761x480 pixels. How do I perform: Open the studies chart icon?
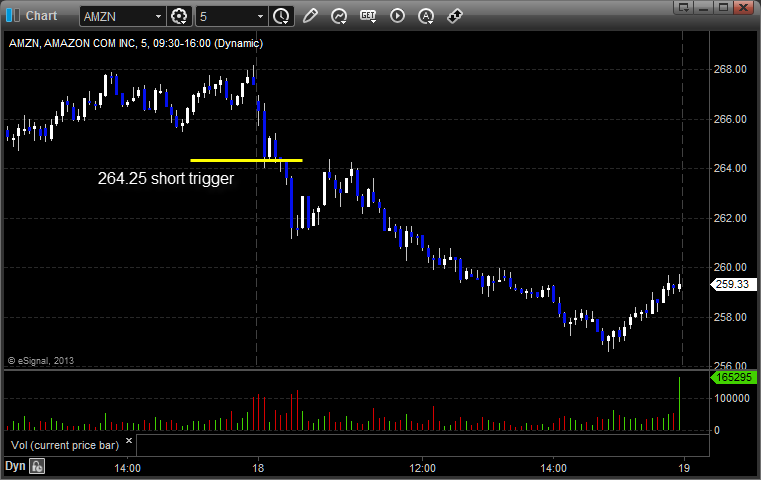(339, 16)
